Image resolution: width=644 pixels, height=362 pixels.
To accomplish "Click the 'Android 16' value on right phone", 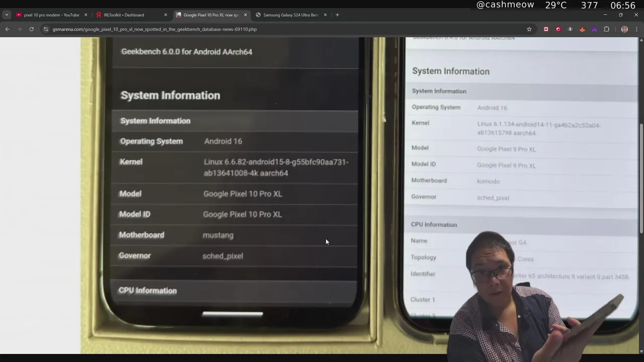I will 492,108.
